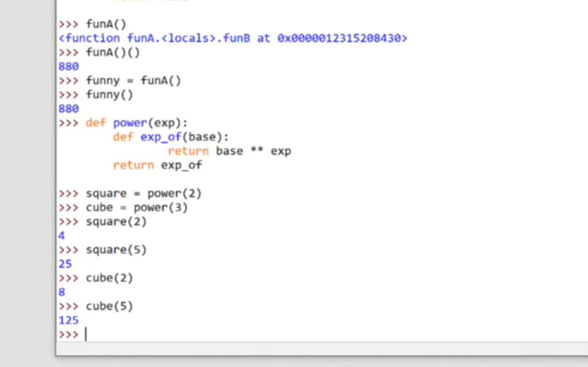Click the funA() call line
This screenshot has width=588, height=367.
click(x=106, y=24)
